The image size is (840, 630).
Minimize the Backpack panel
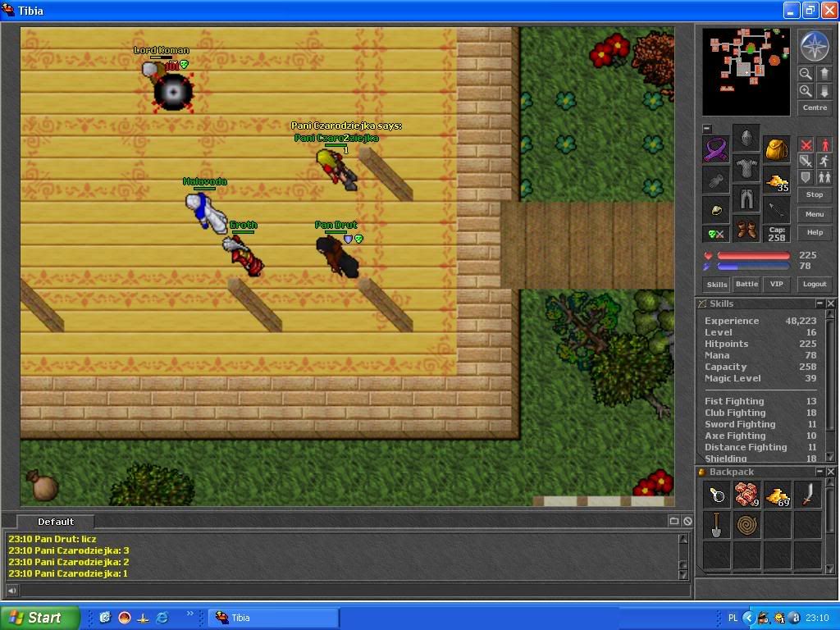819,472
